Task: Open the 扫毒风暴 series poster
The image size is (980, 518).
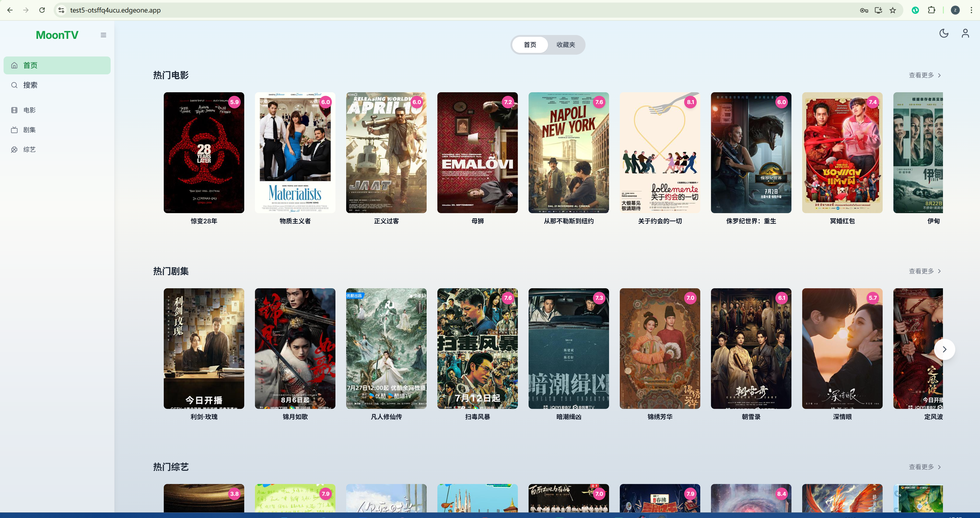Action: point(477,349)
